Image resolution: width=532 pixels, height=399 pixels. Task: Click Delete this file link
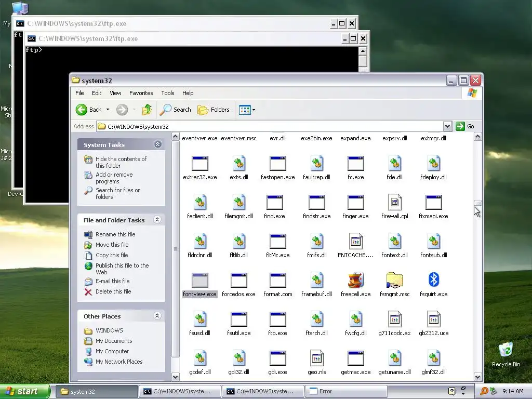point(113,291)
